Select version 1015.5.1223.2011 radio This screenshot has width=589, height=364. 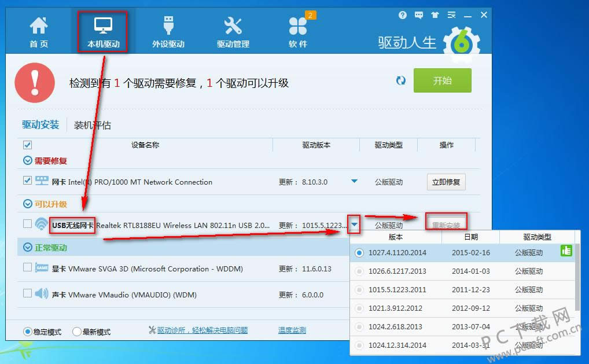359,289
